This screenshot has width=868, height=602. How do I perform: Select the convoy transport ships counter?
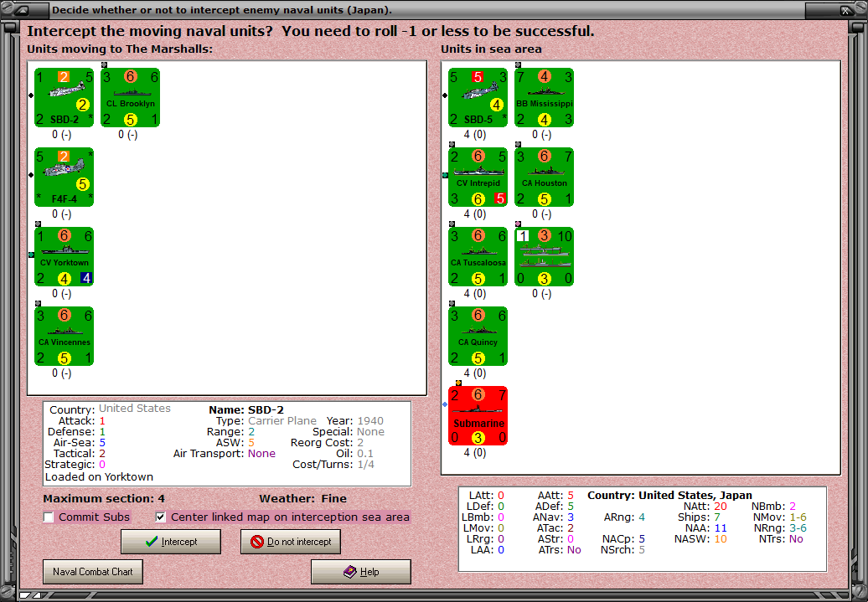544,257
